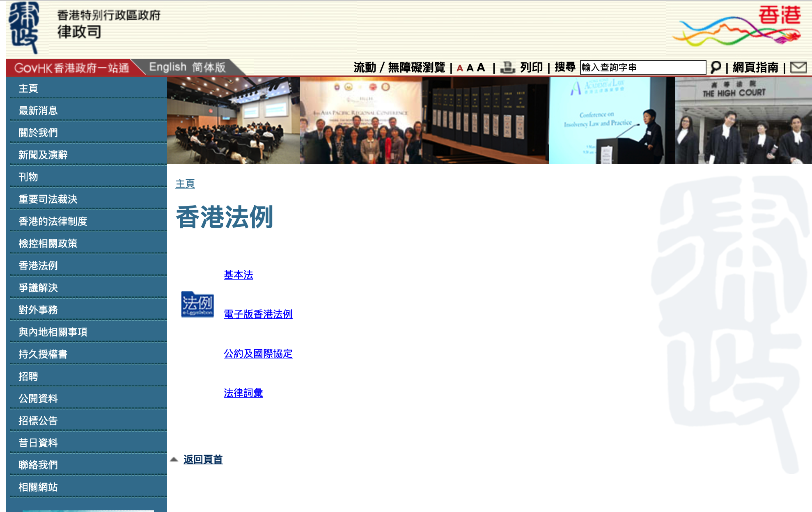This screenshot has width=812, height=512.
Task: Open the 法律詞彙 link
Action: (243, 393)
